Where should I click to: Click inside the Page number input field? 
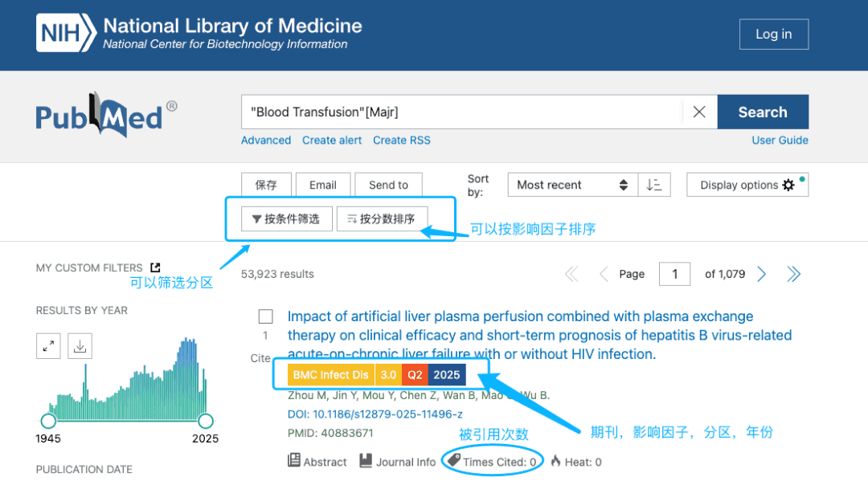[674, 273]
